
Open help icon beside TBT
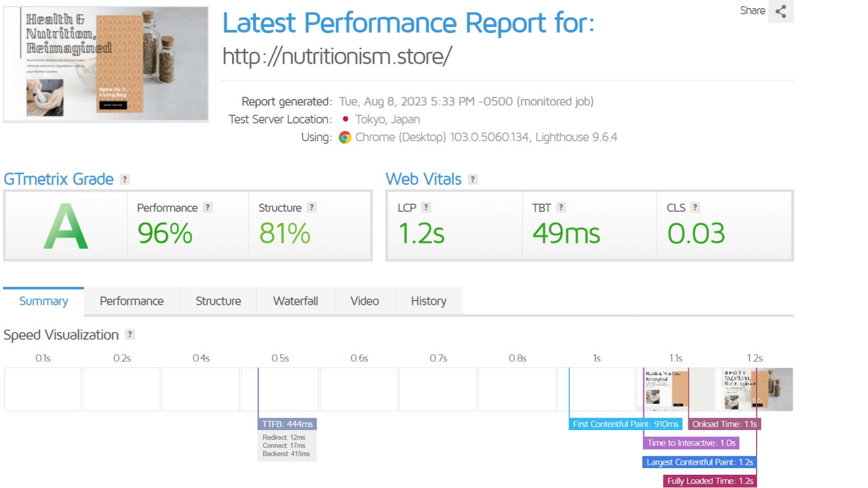click(x=561, y=208)
